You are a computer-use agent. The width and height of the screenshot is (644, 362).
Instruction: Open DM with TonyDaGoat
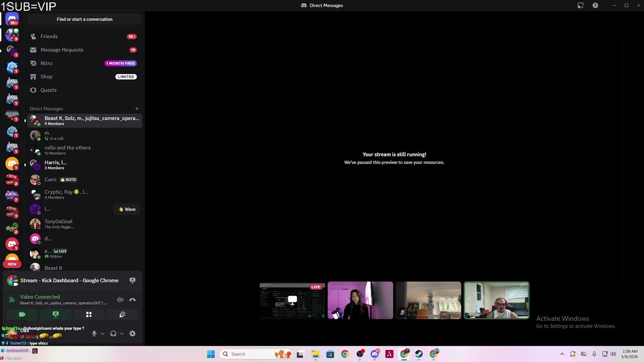point(84,224)
